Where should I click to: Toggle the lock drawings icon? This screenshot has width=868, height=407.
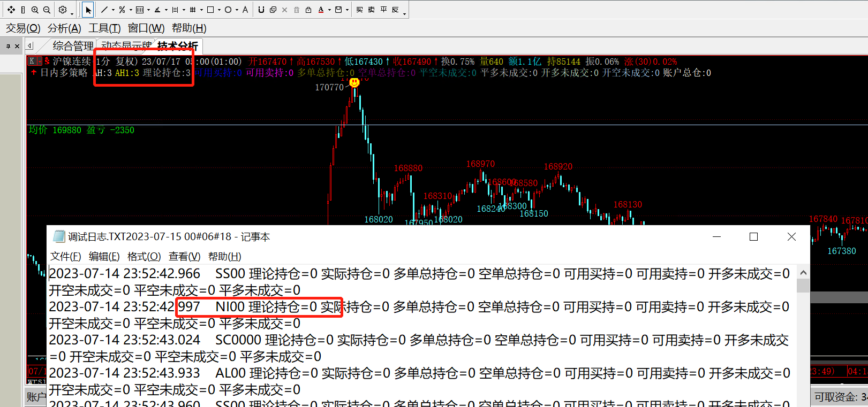click(x=308, y=10)
